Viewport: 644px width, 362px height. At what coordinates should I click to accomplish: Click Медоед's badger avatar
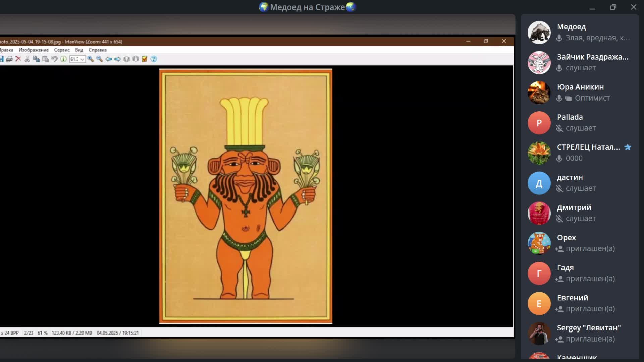[x=539, y=33]
